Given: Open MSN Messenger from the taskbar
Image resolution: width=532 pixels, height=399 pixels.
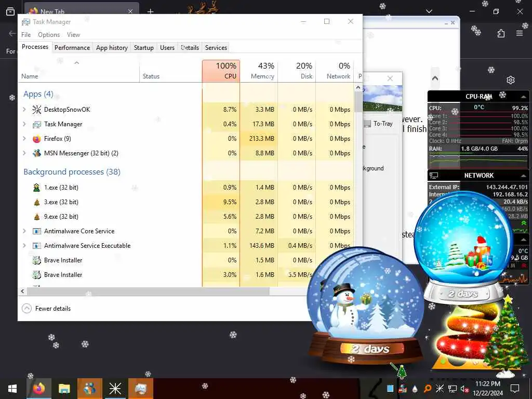Looking at the screenshot, I should click(x=89, y=389).
